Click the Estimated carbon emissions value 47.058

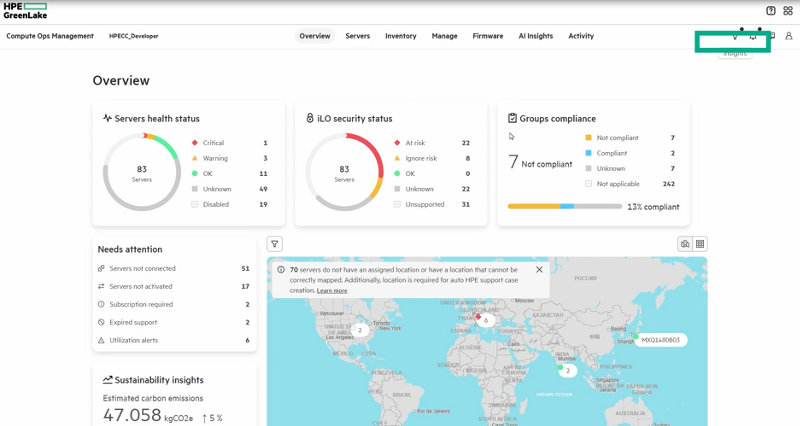[x=132, y=415]
